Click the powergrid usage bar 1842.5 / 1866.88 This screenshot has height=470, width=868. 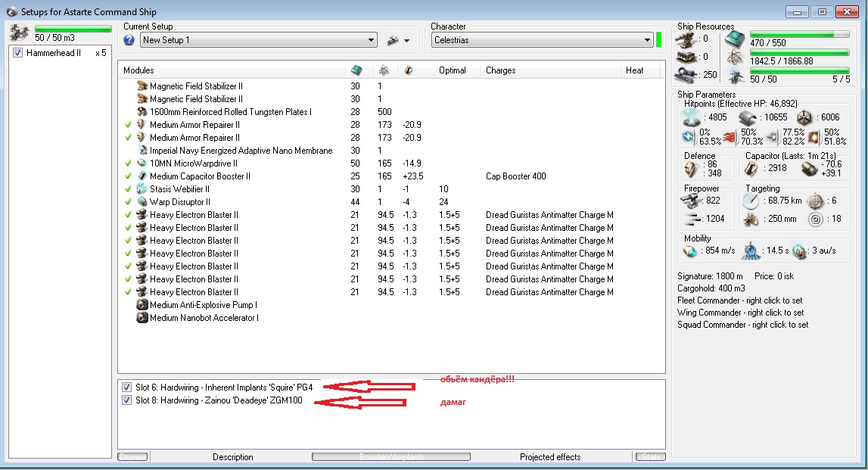click(x=799, y=52)
